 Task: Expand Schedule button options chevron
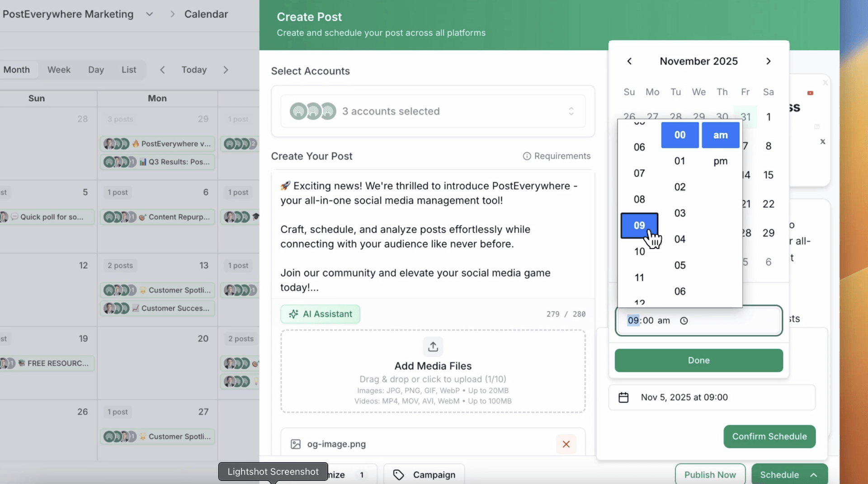(x=814, y=475)
